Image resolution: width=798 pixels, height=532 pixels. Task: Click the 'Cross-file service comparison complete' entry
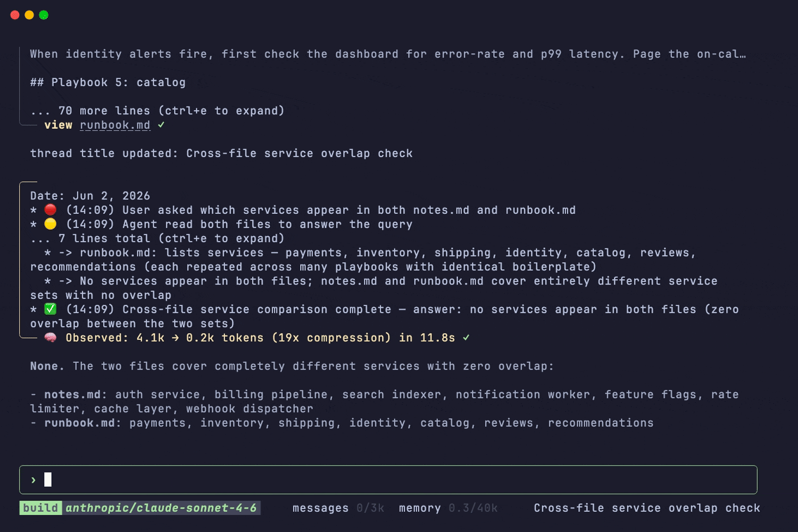point(384,316)
